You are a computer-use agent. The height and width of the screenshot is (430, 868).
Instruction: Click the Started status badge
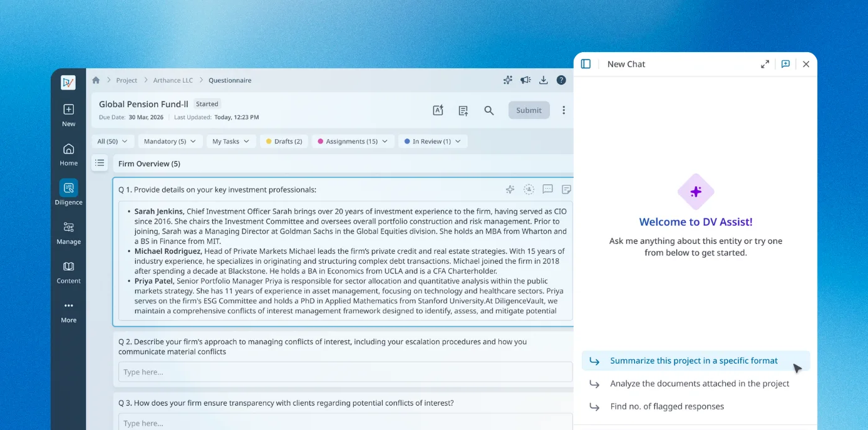coord(207,104)
